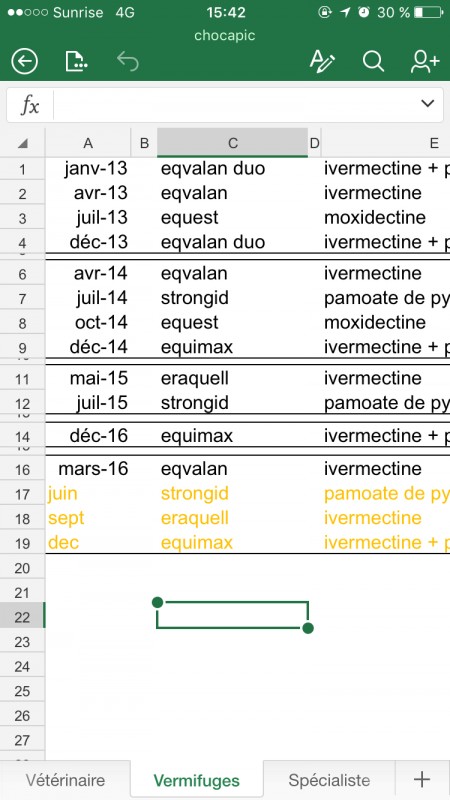Tap the search magnifier icon
Screen dimensions: 450x800
(x=373, y=62)
